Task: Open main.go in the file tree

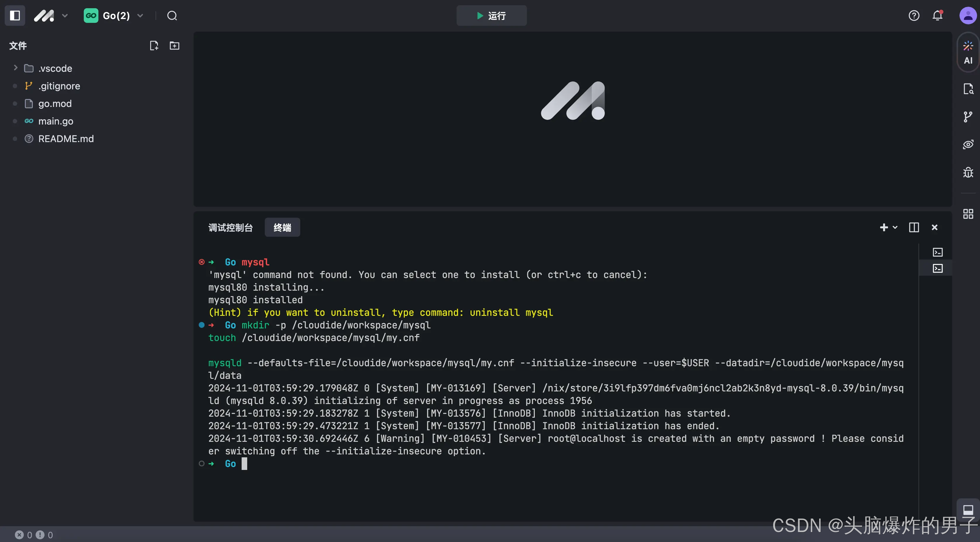Action: [56, 121]
